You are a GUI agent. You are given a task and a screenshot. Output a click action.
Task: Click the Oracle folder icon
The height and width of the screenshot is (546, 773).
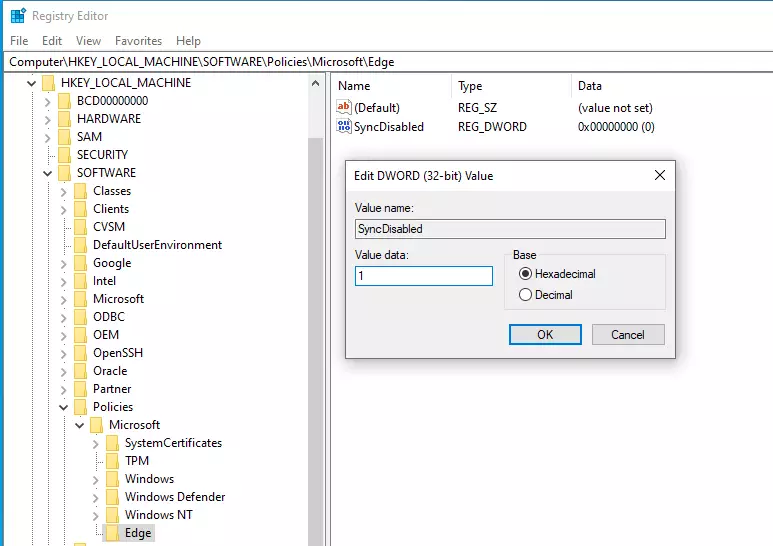(x=80, y=371)
